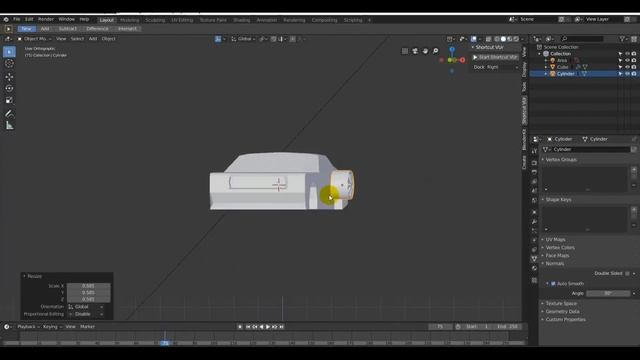
Task: Toggle the Double Sided checkbox
Action: click(627, 273)
